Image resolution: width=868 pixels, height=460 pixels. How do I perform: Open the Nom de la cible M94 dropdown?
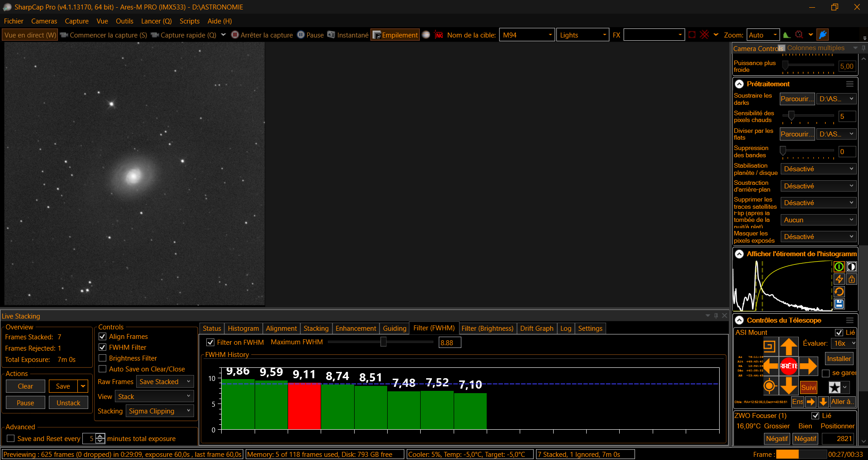click(527, 35)
